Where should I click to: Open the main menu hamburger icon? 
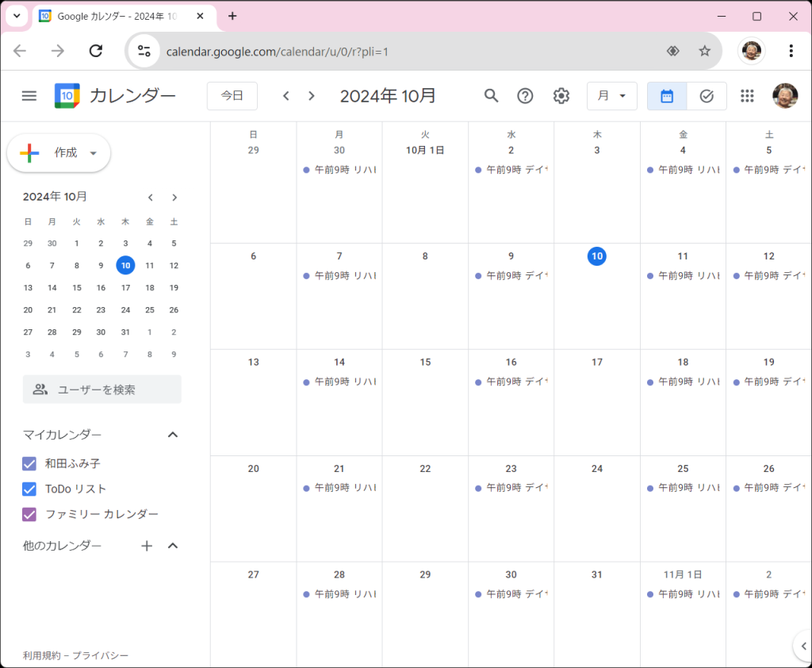29,96
